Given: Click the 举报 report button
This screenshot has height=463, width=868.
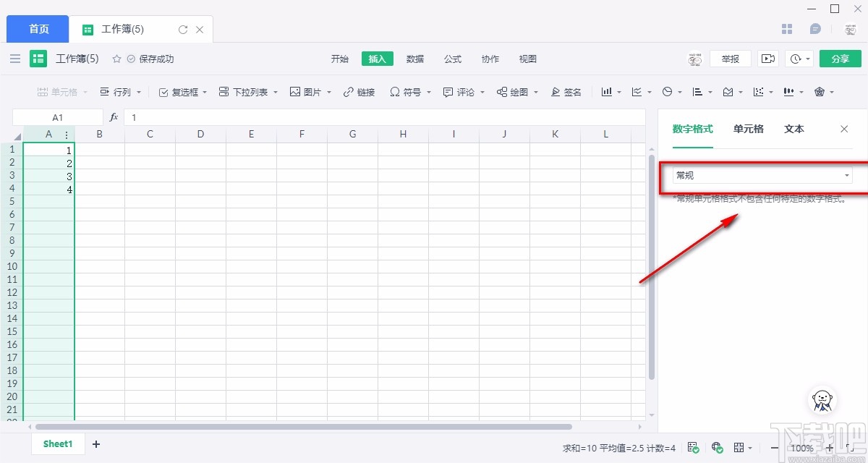Looking at the screenshot, I should tap(731, 59).
